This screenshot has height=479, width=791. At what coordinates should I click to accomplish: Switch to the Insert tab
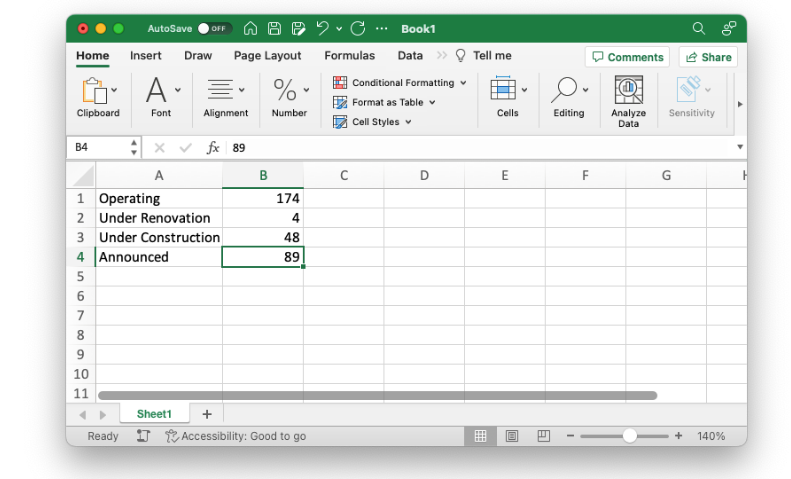point(145,56)
